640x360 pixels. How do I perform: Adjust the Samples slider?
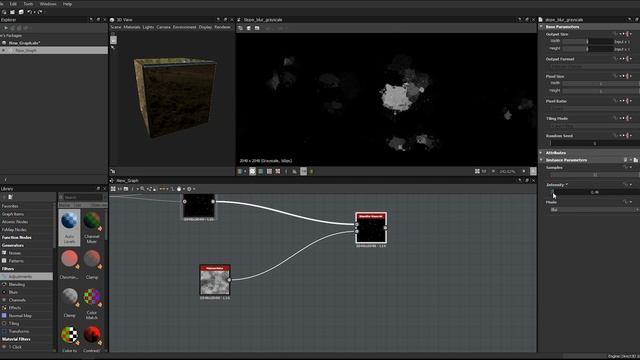(594, 175)
